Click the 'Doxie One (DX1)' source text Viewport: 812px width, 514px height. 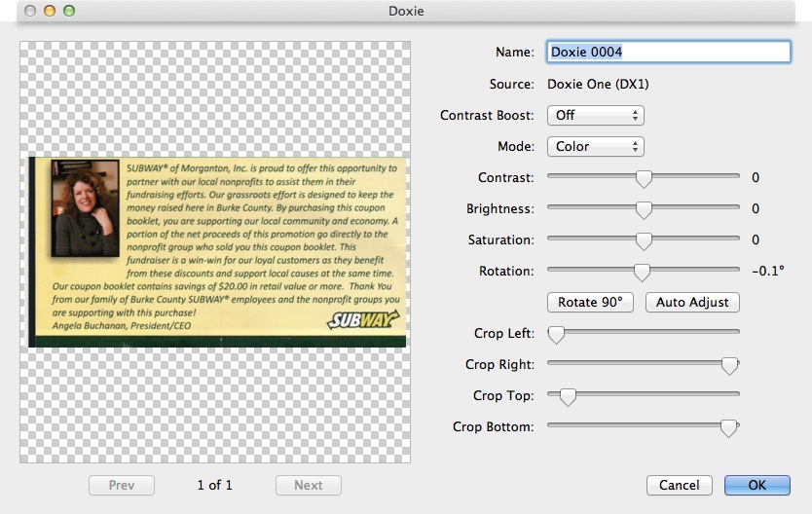coord(598,85)
